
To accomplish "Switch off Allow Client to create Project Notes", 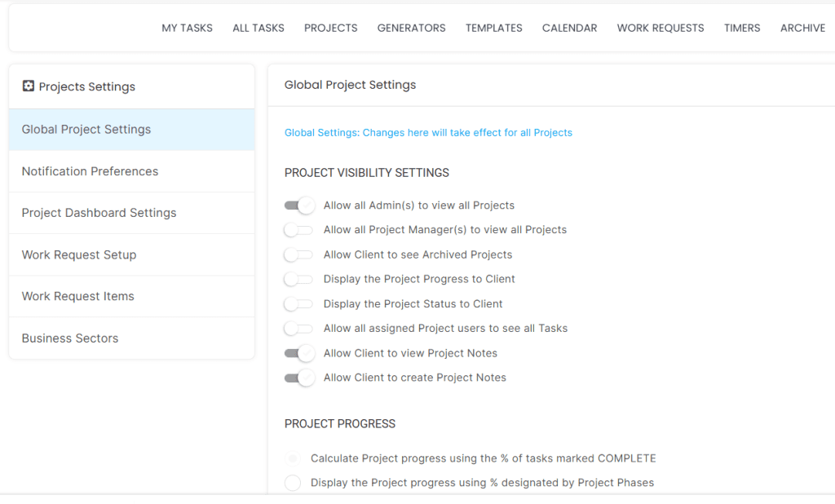I will [298, 378].
